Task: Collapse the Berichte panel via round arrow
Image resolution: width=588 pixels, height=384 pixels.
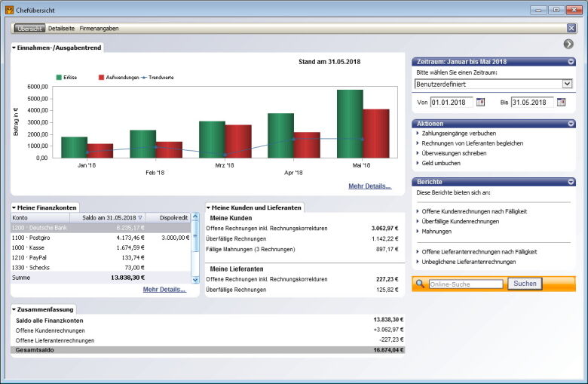Action: click(x=571, y=182)
